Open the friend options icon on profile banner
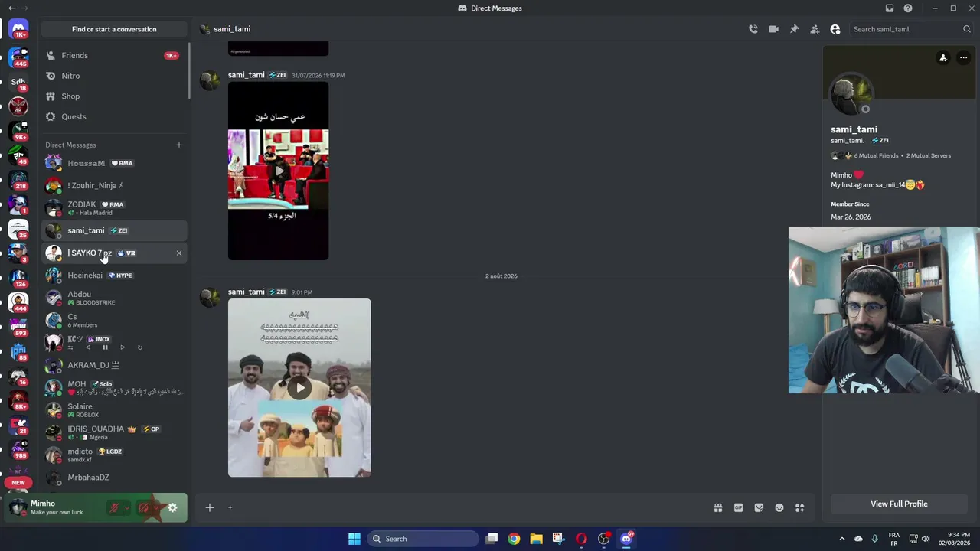980x551 pixels. click(943, 57)
